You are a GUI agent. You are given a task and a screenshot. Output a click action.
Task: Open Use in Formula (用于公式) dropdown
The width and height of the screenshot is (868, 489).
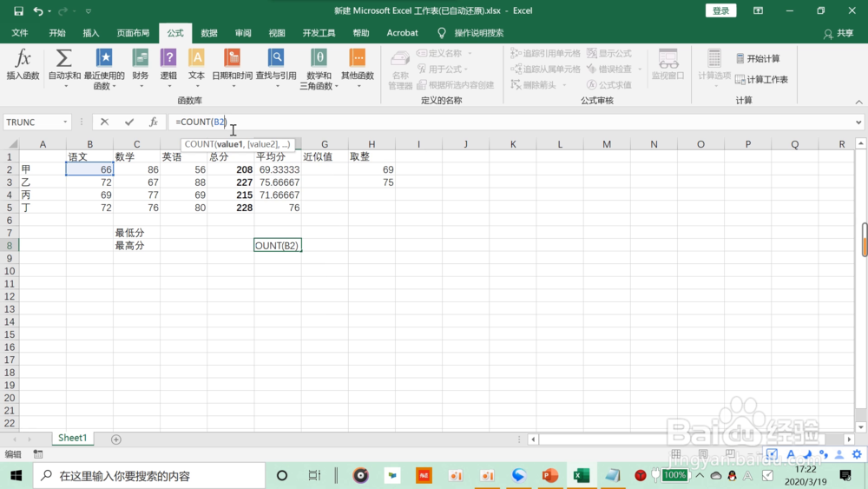tap(466, 69)
